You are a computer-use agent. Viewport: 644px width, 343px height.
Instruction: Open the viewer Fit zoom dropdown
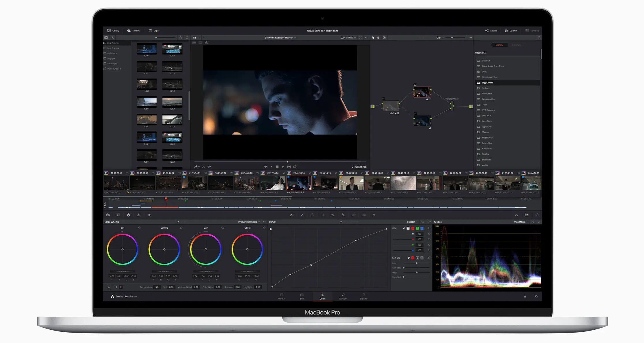tap(196, 38)
